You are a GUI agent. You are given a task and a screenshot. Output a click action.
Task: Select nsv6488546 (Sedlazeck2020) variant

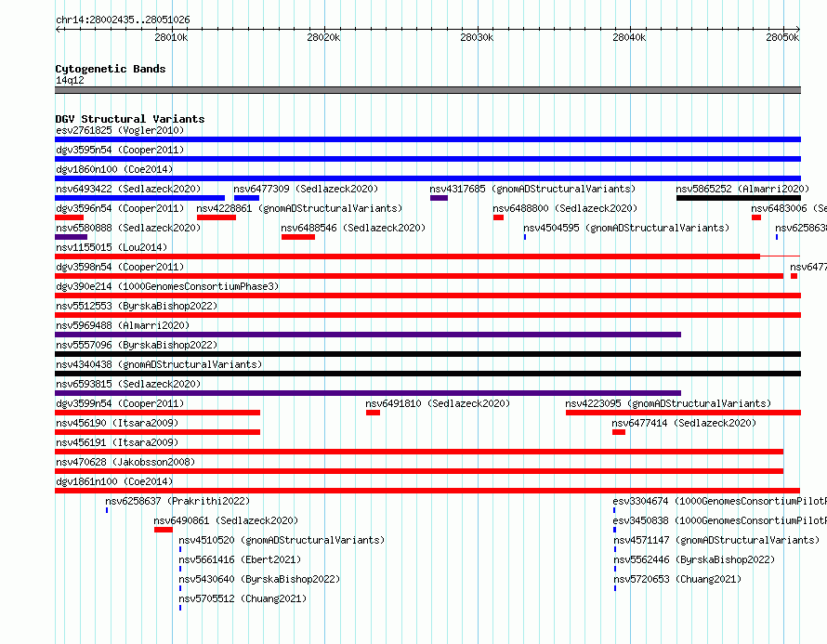353,228
